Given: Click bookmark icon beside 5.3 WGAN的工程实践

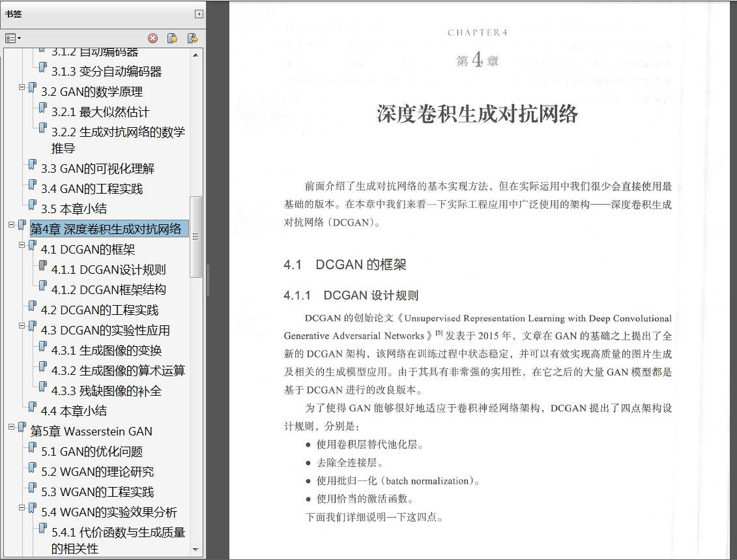Looking at the screenshot, I should [x=33, y=488].
